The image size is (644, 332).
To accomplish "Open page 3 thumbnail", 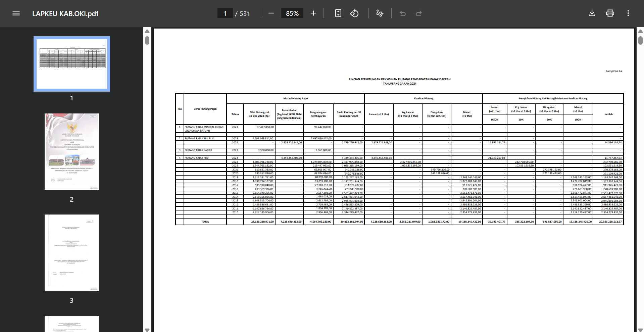I will pyautogui.click(x=72, y=253).
